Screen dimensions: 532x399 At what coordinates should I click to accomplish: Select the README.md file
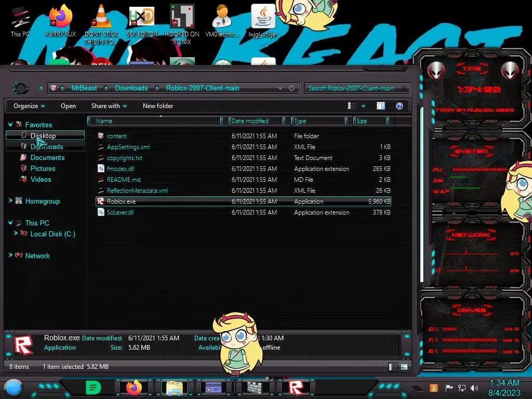point(243,179)
